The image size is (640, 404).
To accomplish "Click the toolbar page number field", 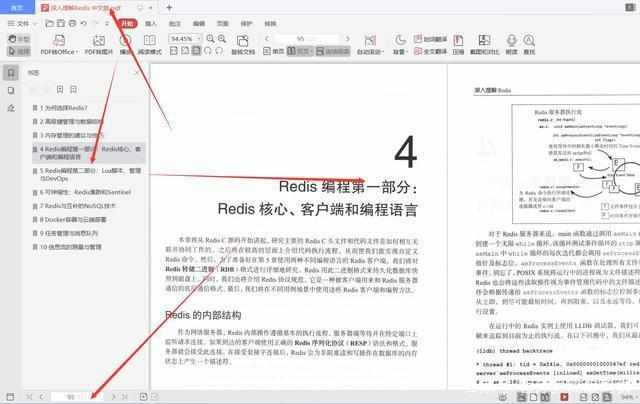I will tap(307, 39).
